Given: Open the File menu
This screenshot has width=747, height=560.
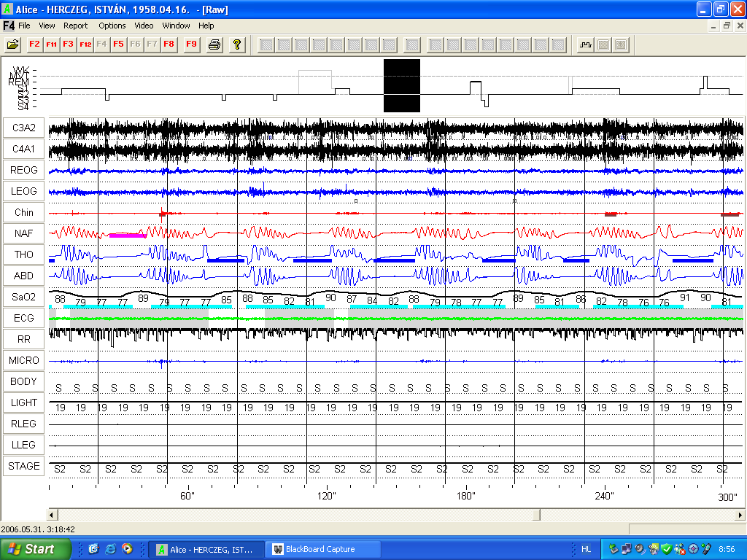Looking at the screenshot, I should point(24,26).
